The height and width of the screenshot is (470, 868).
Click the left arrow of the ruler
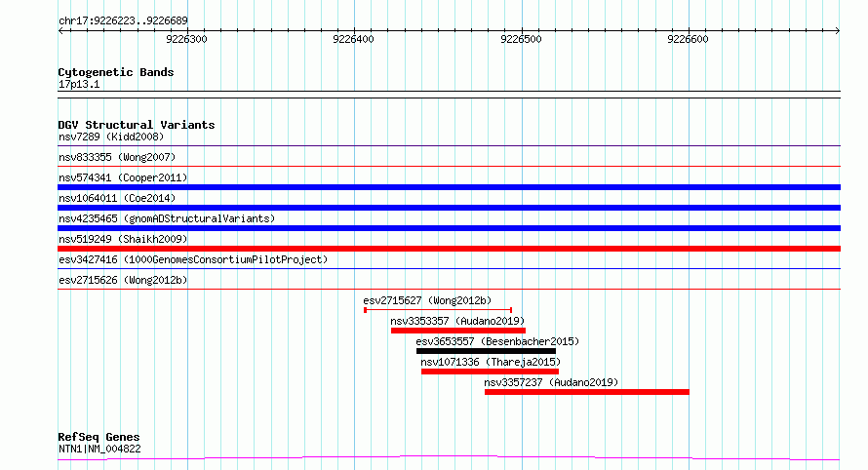(60, 31)
